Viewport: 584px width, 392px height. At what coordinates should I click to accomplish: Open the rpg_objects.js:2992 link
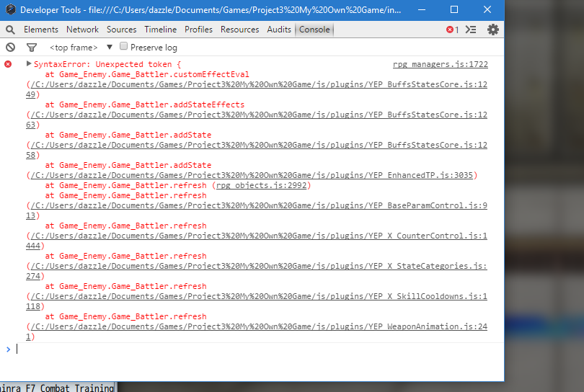pos(262,185)
